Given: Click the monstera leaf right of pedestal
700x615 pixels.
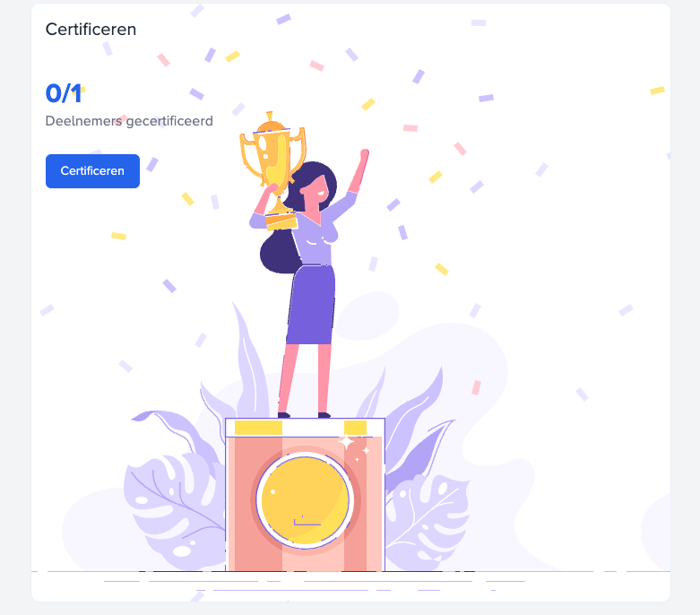Looking at the screenshot, I should 427,520.
